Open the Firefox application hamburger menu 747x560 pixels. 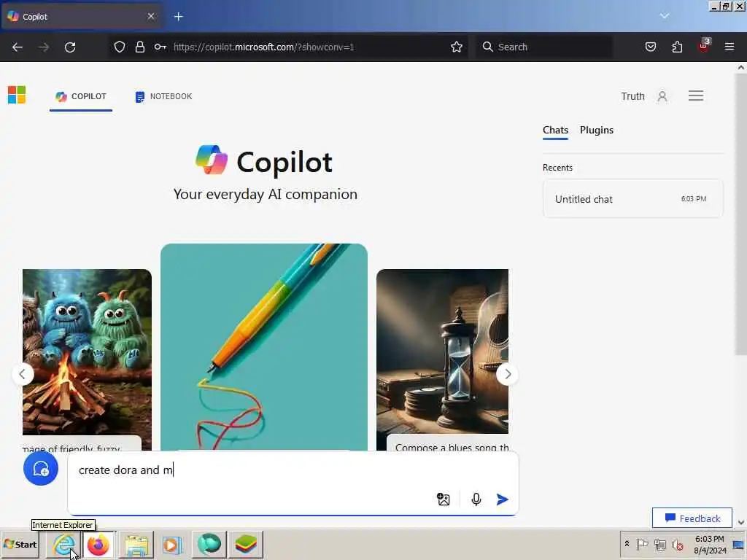pos(729,47)
